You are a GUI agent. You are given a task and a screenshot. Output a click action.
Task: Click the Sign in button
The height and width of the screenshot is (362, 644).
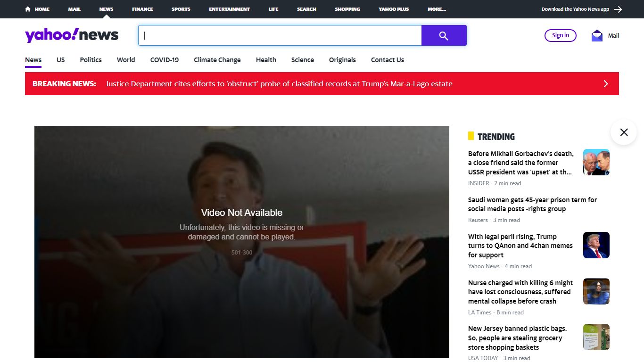pos(561,35)
